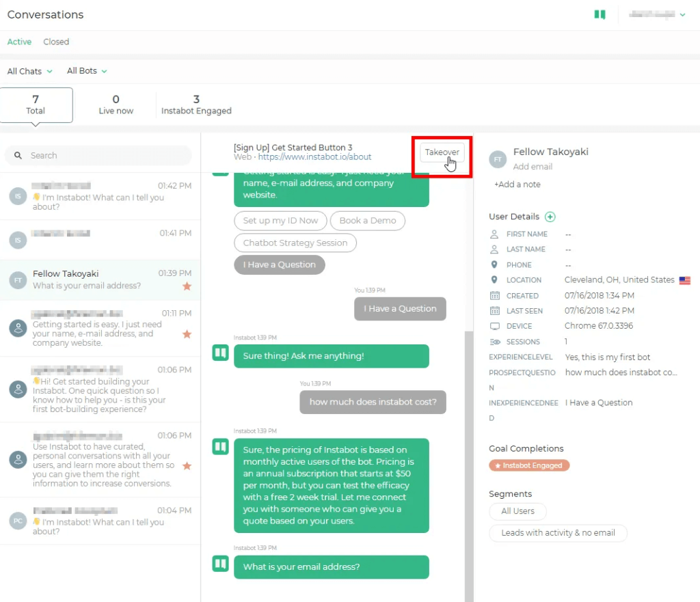700x602 pixels.
Task: Focus the conversation Search field
Action: [98, 155]
